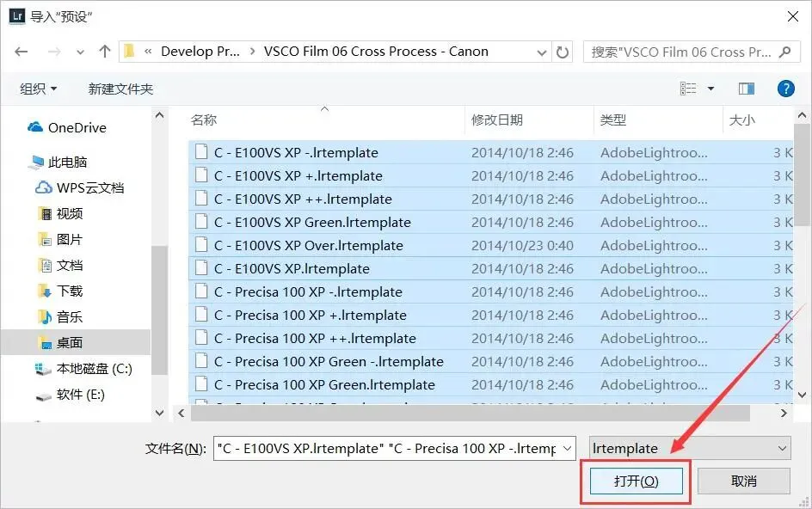Click the 打开(O) button
This screenshot has height=509, width=812.
click(636, 481)
